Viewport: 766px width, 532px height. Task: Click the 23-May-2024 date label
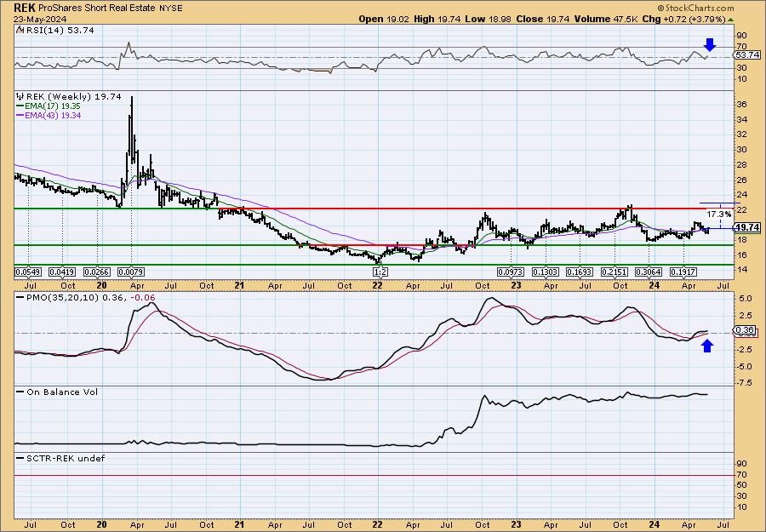[41, 19]
